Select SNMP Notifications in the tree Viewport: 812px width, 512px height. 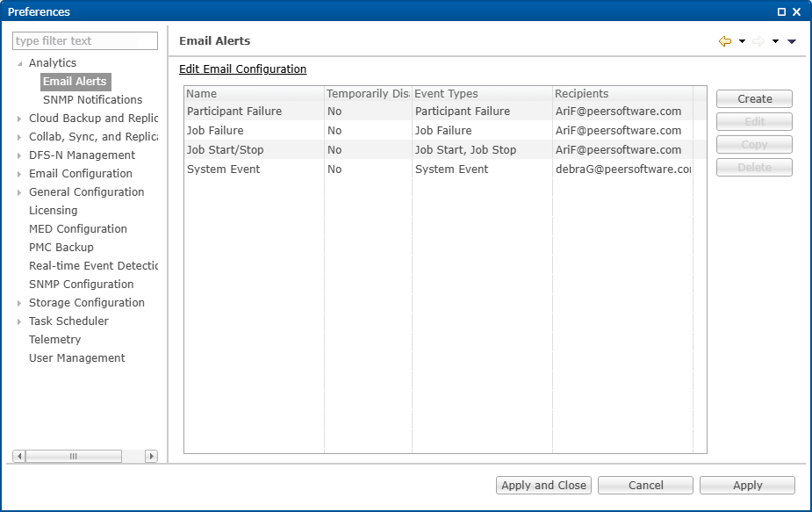tap(93, 99)
